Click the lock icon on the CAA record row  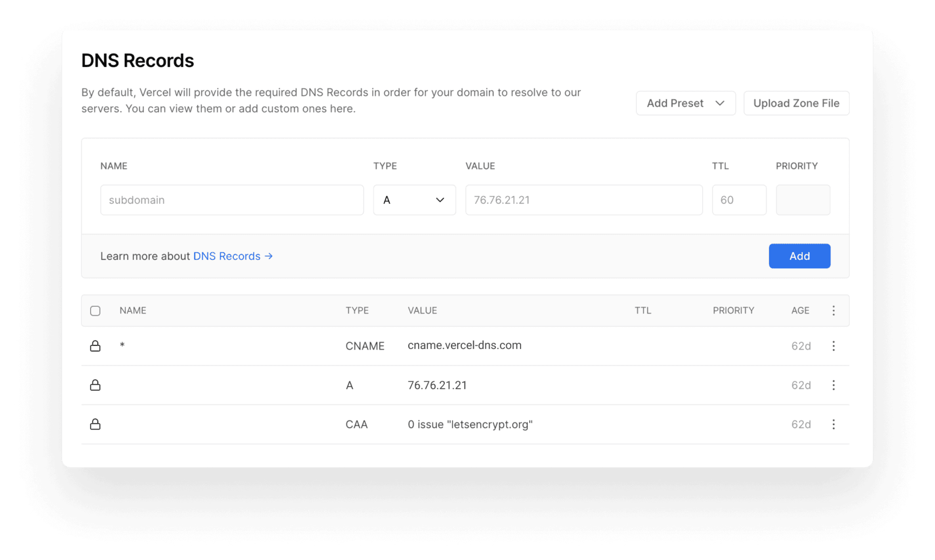(95, 424)
